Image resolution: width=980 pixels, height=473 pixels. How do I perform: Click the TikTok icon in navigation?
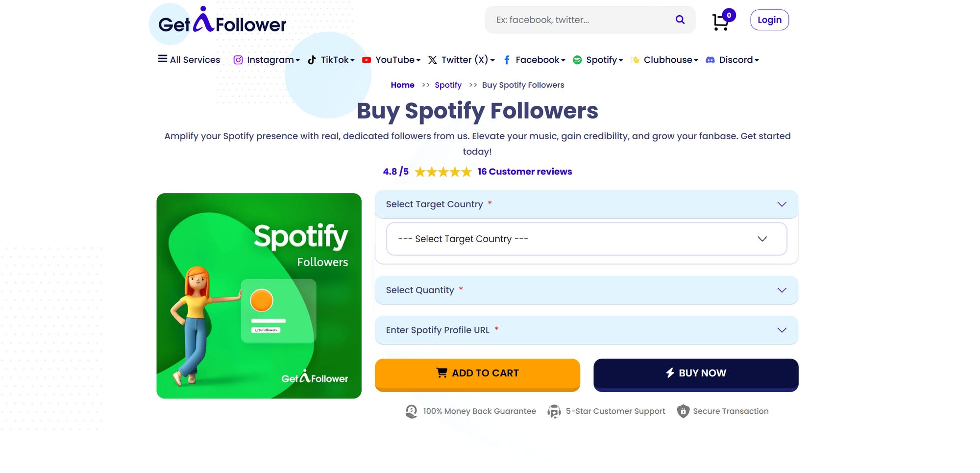(x=312, y=59)
